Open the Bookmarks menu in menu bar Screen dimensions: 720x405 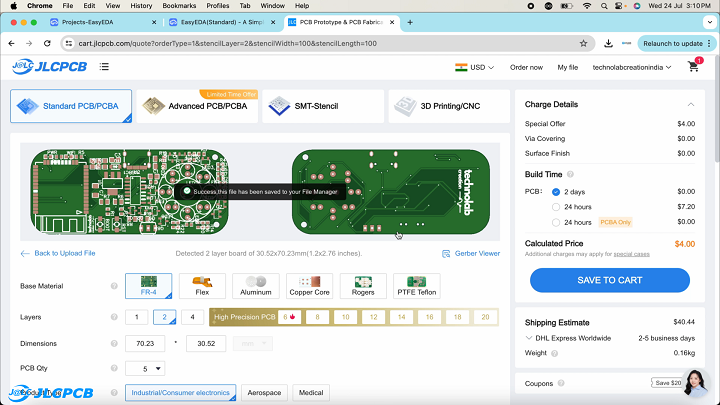point(179,6)
